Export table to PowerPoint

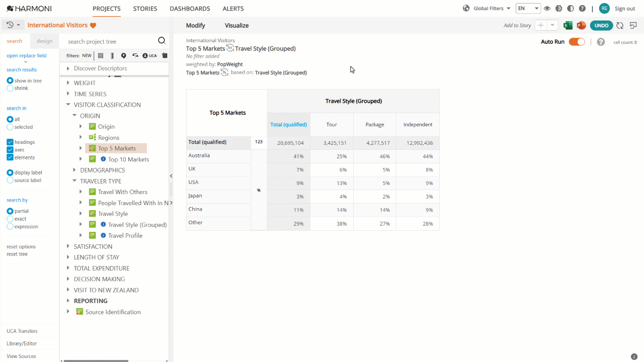(582, 25)
